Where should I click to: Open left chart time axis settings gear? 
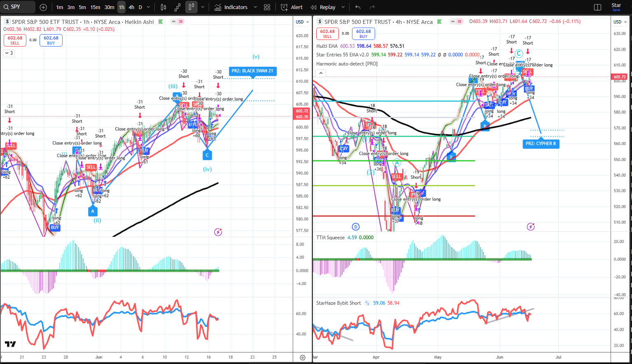(303, 357)
